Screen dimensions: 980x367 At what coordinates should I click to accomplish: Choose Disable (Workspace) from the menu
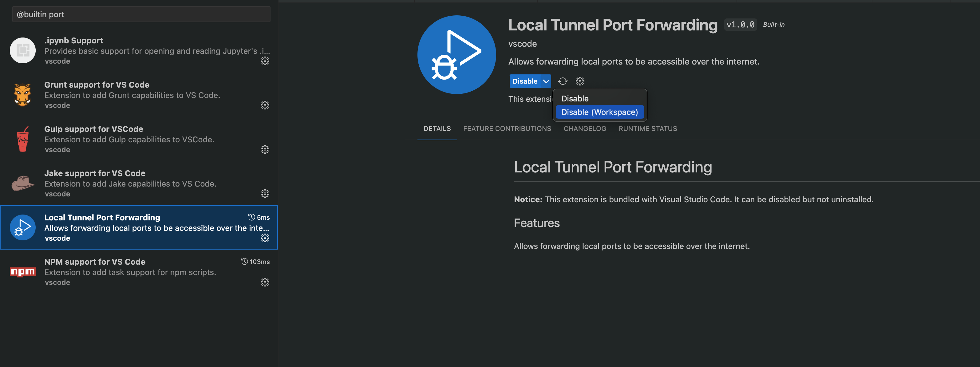tap(599, 112)
